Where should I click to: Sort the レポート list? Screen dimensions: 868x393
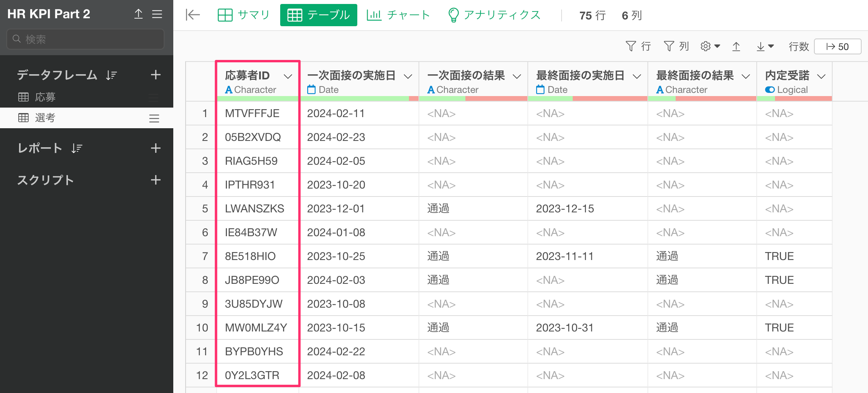77,148
